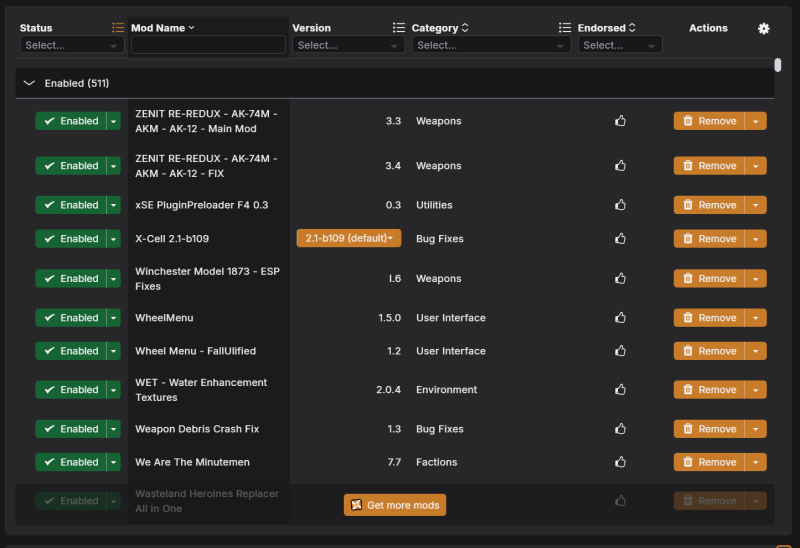Remove Weapon Debris Crash Fix
The width and height of the screenshot is (800, 548).
tap(709, 429)
